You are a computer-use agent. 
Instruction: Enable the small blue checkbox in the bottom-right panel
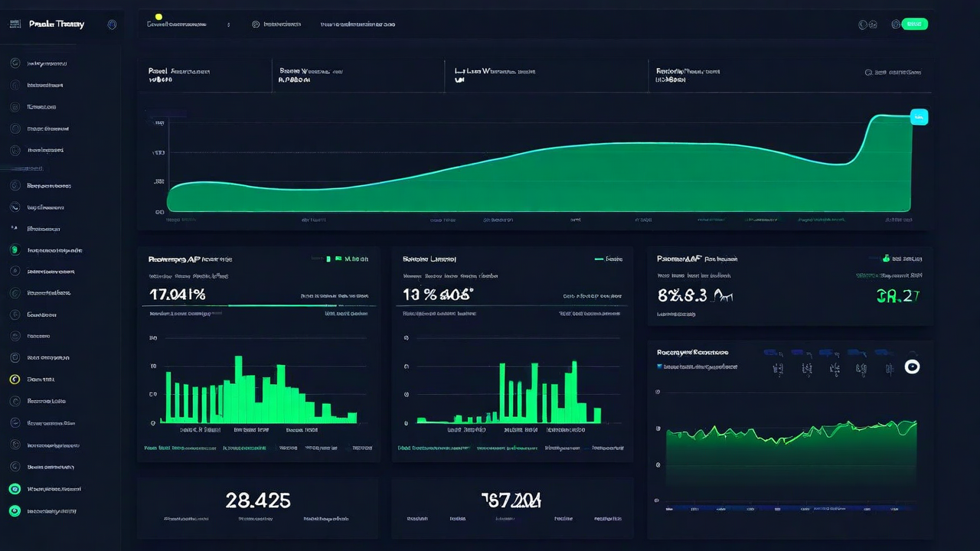659,366
